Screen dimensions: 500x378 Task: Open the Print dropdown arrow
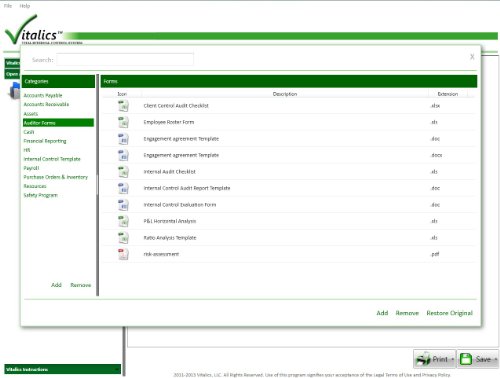(x=452, y=360)
